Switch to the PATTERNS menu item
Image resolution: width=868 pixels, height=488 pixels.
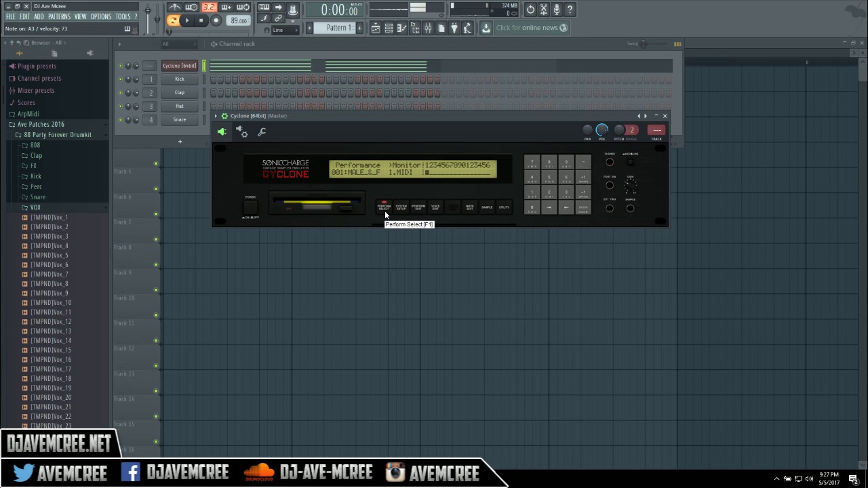[61, 16]
